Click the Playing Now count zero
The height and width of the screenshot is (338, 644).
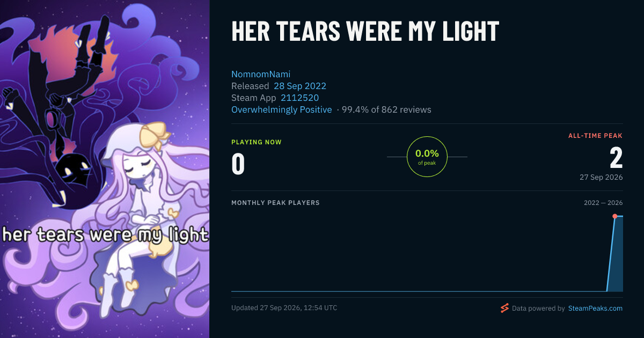point(238,164)
